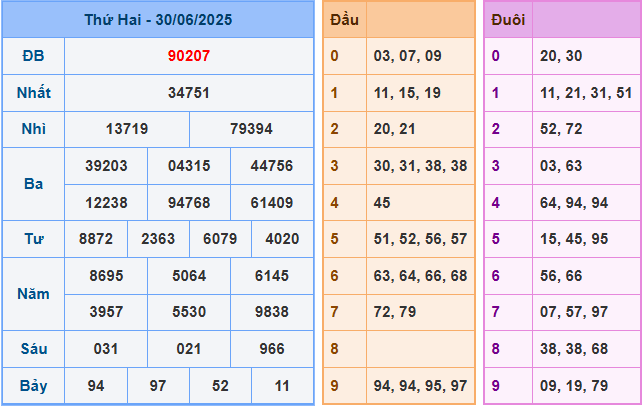
Task: Select Nhì prize number 13719
Action: [126, 130]
